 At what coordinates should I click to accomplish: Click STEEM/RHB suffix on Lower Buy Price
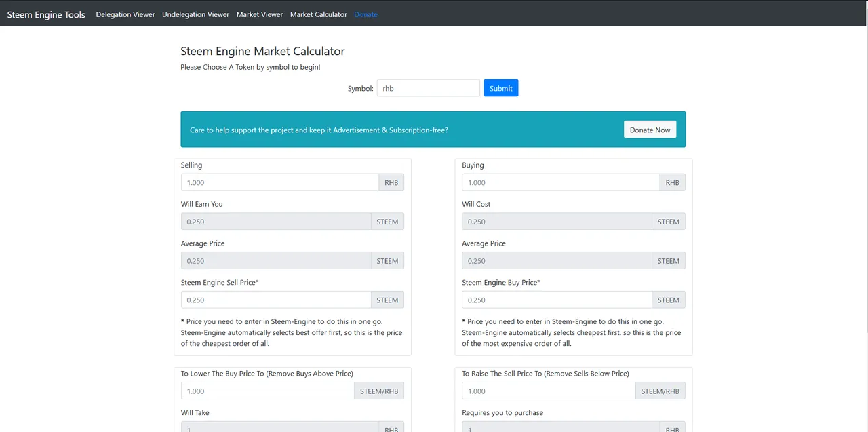[379, 391]
